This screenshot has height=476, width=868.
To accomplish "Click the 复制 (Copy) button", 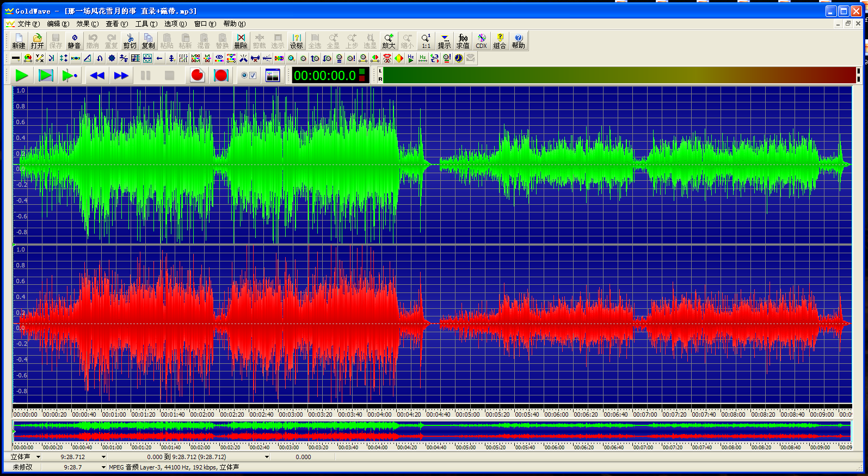I will [148, 41].
